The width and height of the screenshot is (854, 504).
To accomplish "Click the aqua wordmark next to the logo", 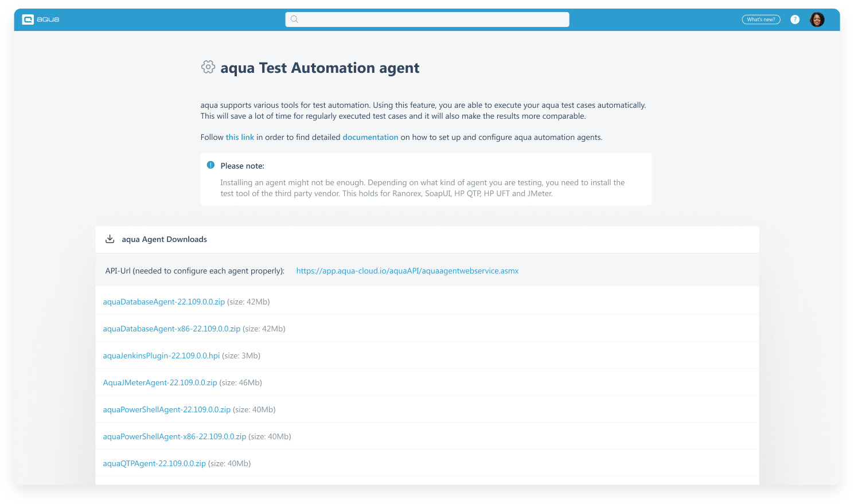I will click(x=48, y=19).
